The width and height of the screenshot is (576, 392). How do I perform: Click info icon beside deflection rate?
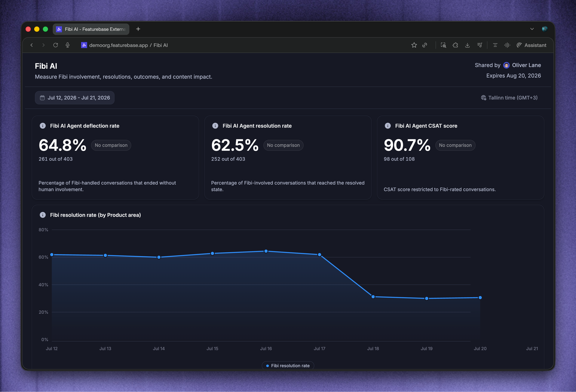pos(43,126)
